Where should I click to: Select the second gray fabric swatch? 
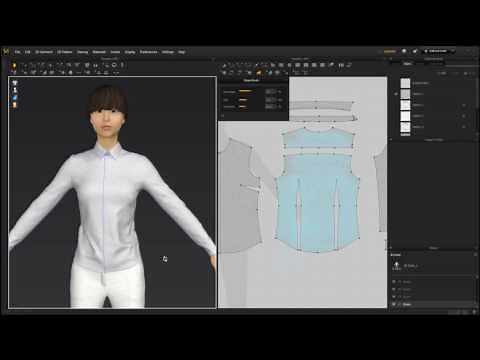click(405, 94)
